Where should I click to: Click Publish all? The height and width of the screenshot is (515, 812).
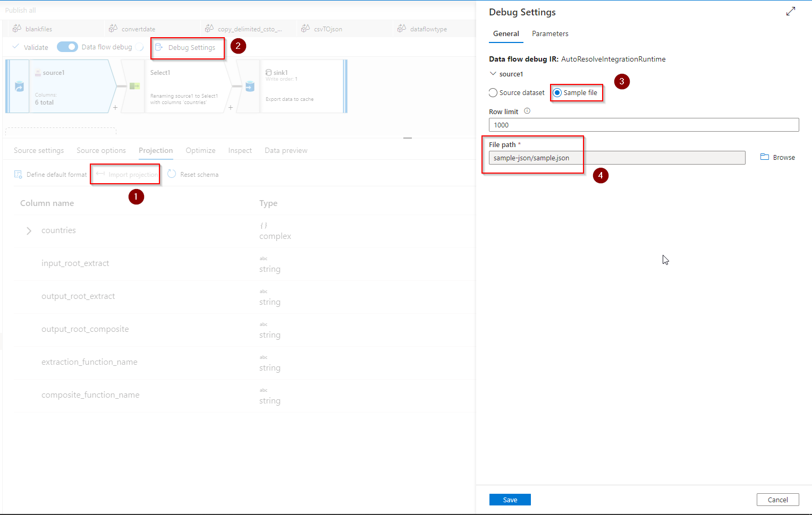20,10
